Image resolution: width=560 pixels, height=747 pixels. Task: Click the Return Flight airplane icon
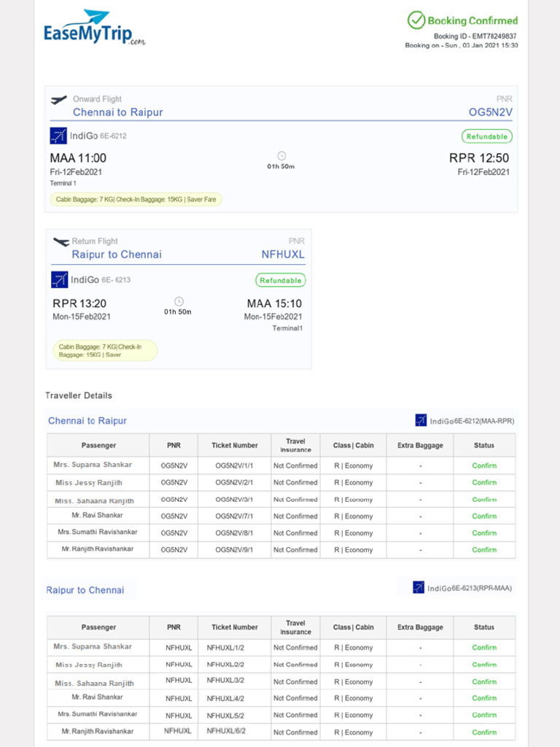click(61, 241)
